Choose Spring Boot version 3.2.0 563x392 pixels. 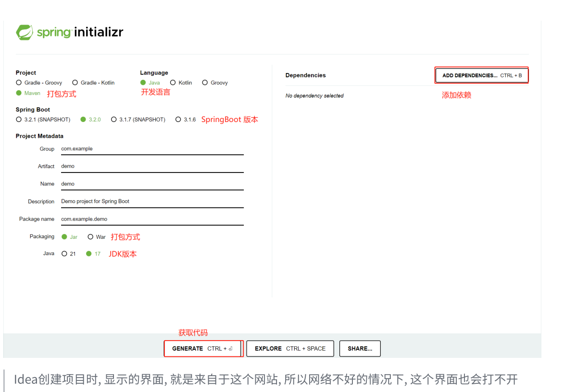pyautogui.click(x=90, y=120)
